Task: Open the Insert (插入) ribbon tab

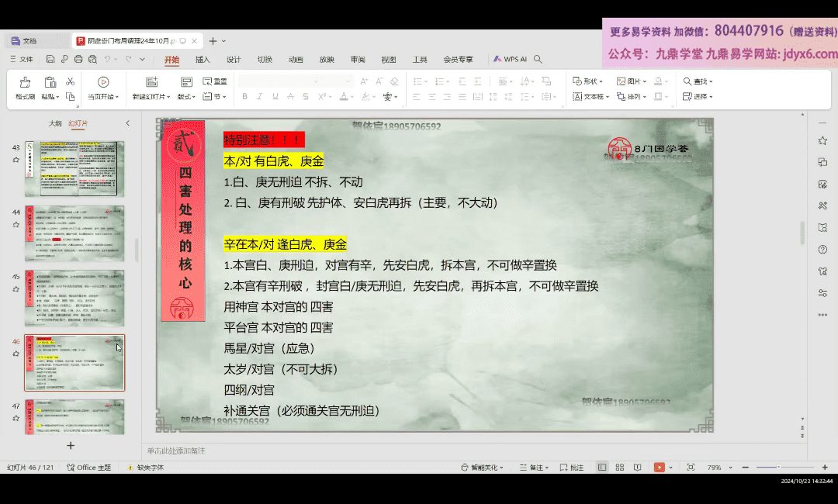Action: 203,59
